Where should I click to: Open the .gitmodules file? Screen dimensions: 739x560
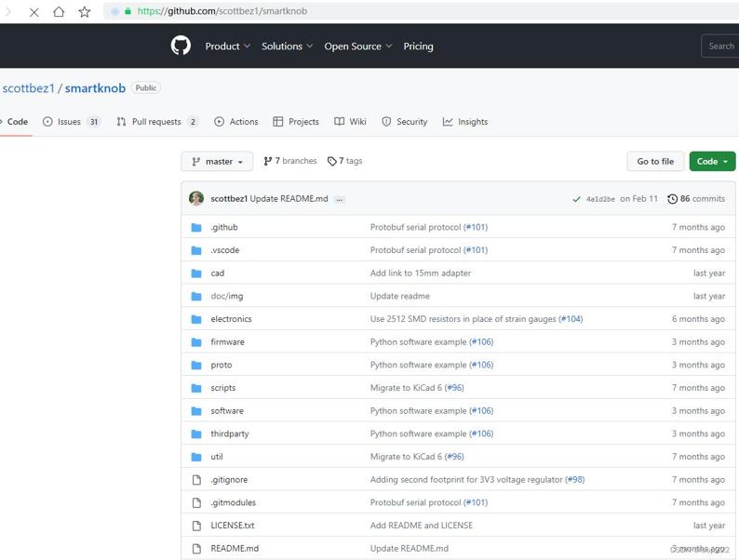pos(234,503)
